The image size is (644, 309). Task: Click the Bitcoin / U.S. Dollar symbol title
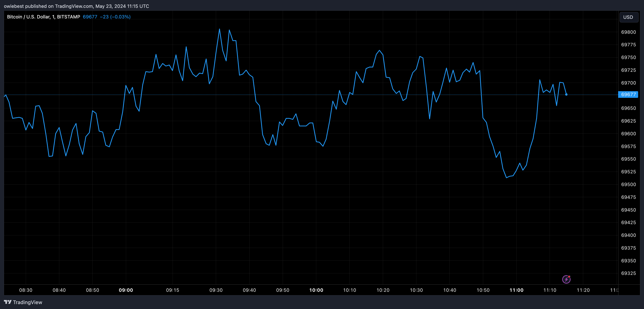(43, 17)
